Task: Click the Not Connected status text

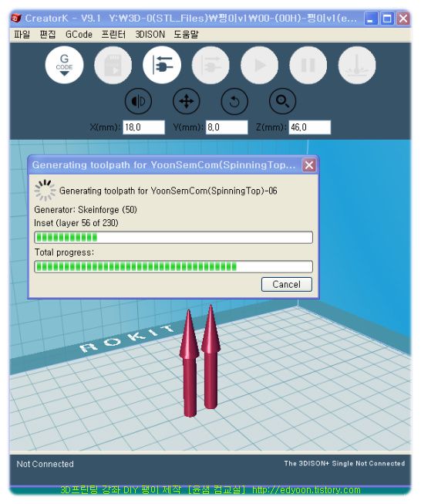Action: pos(45,464)
